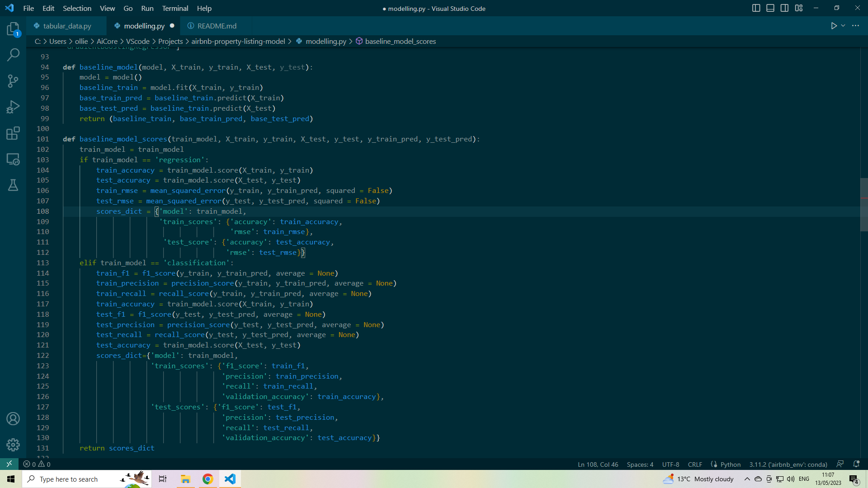Open the Search view in the activity bar

(x=13, y=55)
